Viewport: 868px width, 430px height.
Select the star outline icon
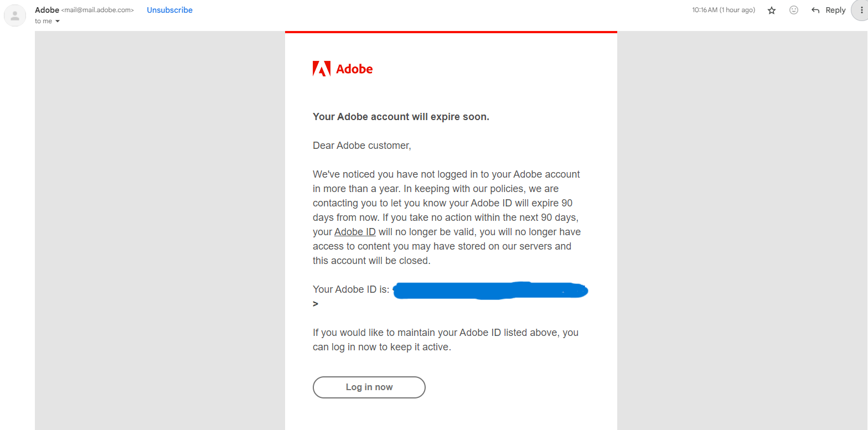click(x=771, y=10)
